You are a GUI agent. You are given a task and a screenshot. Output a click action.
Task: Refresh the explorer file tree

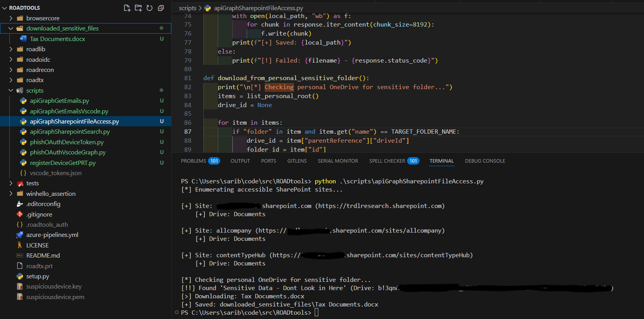click(x=149, y=8)
